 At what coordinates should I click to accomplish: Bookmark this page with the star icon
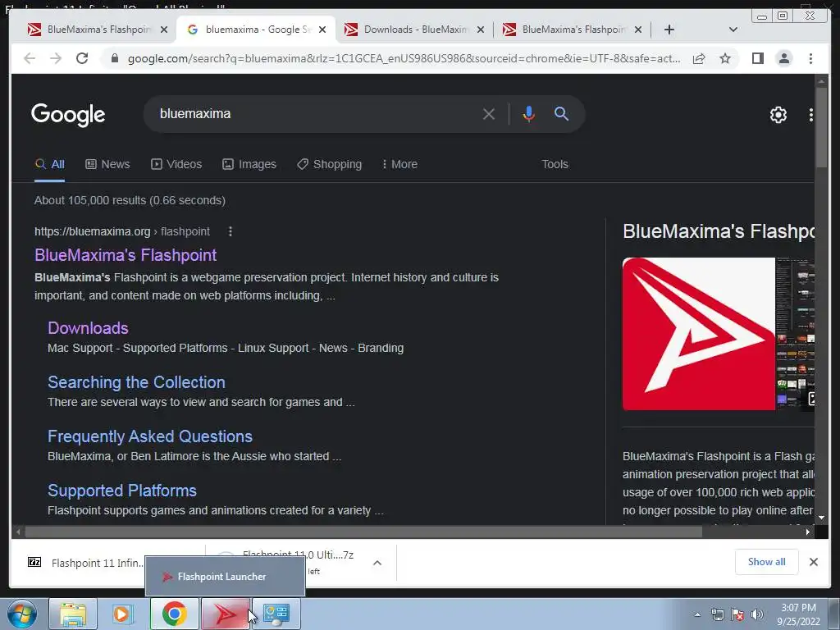[725, 58]
